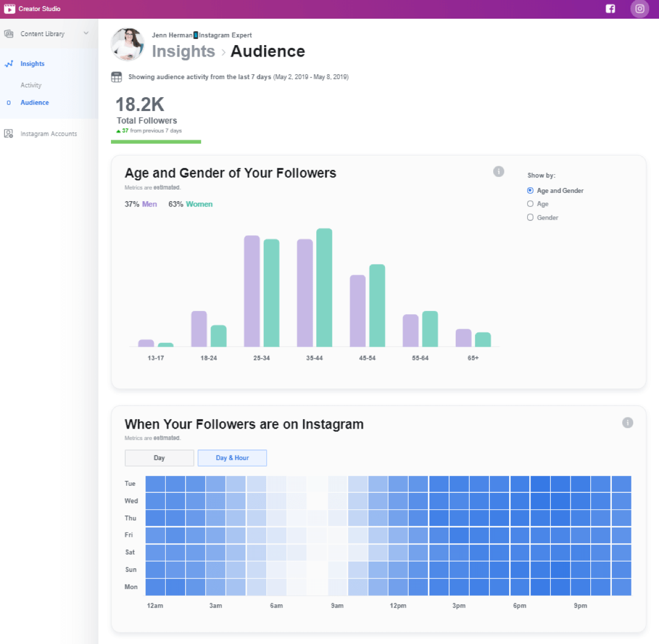Viewport: 659px width, 644px height.
Task: Open info icon for When Your Followers card
Action: (628, 423)
